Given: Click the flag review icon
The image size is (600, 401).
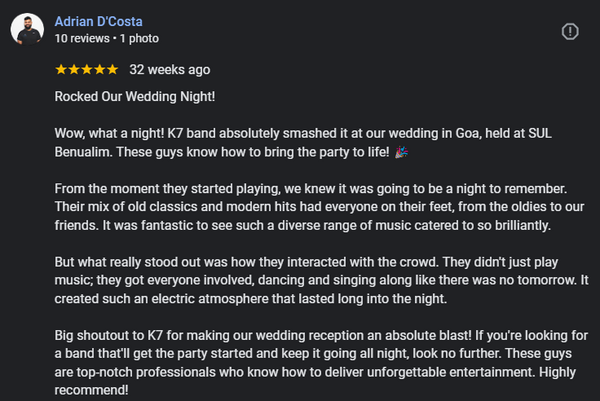Looking at the screenshot, I should tap(570, 31).
